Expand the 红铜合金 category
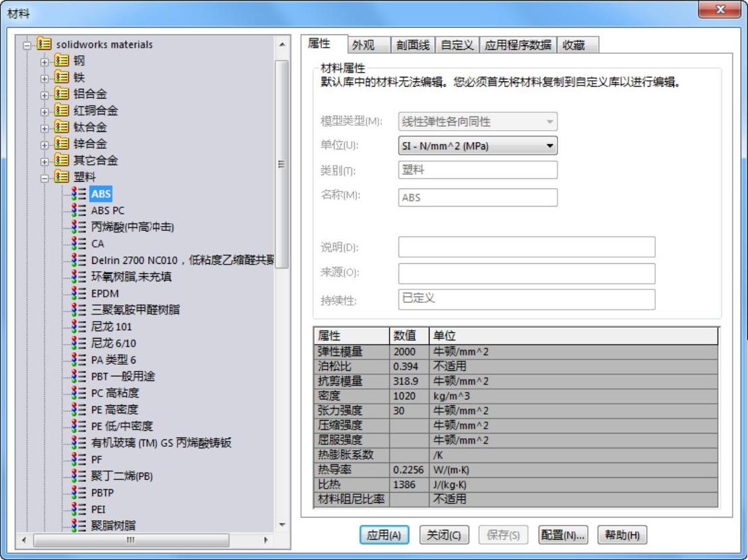The image size is (748, 560). click(x=44, y=112)
